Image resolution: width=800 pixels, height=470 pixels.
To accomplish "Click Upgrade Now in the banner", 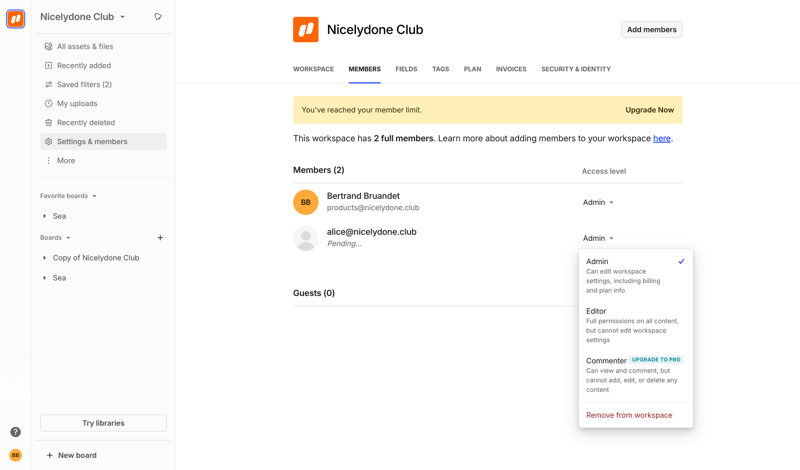I will pyautogui.click(x=649, y=110).
